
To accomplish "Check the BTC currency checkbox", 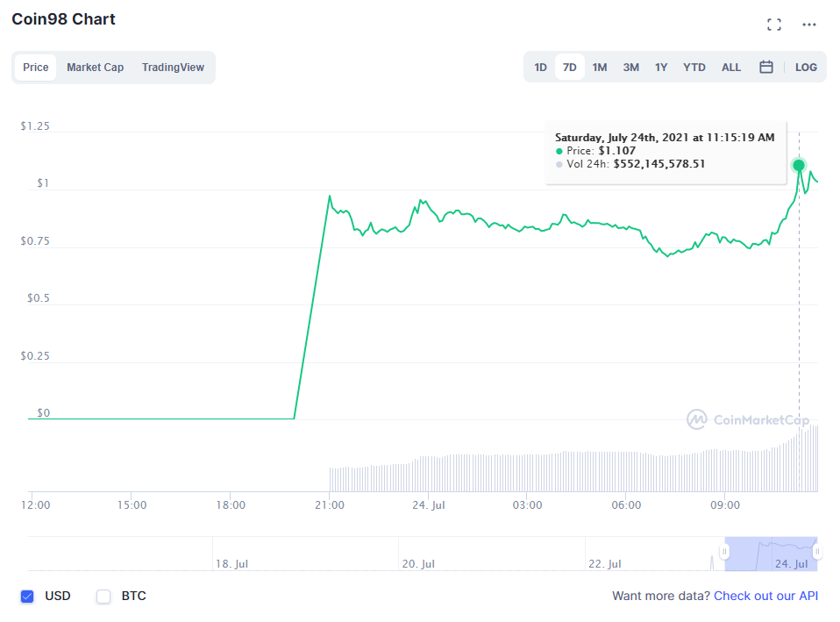I will pyautogui.click(x=103, y=597).
